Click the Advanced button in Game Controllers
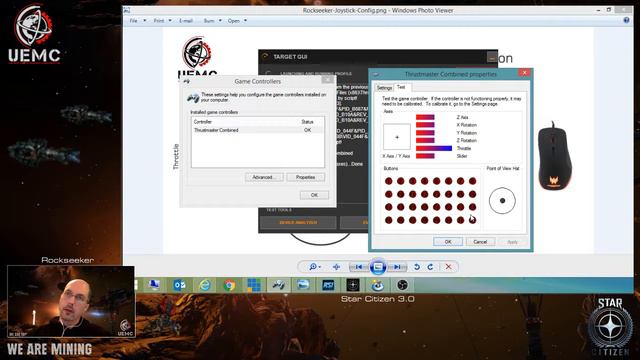640x360 pixels. pos(264,177)
